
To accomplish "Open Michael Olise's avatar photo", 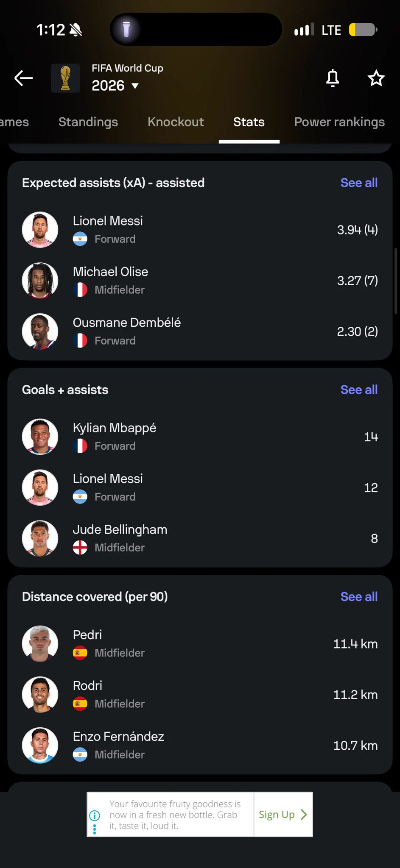I will [x=40, y=281].
